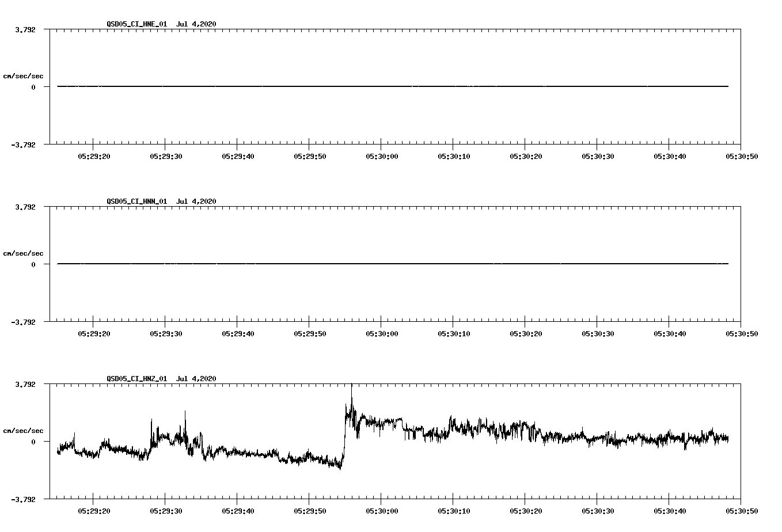Click the 0 axis value on HNZ plot

[33, 442]
